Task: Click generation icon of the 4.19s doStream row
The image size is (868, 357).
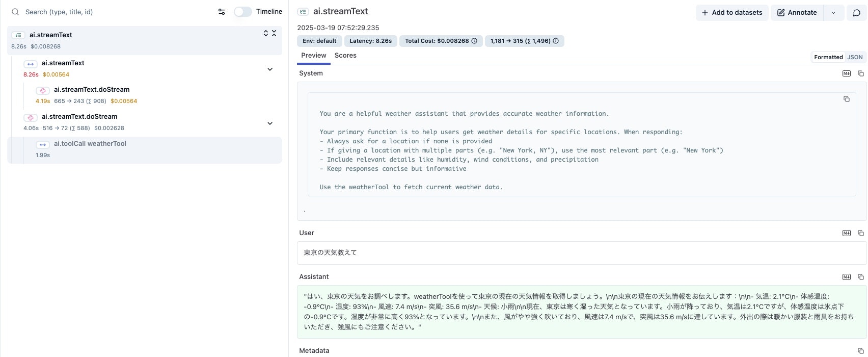Action: (x=43, y=90)
